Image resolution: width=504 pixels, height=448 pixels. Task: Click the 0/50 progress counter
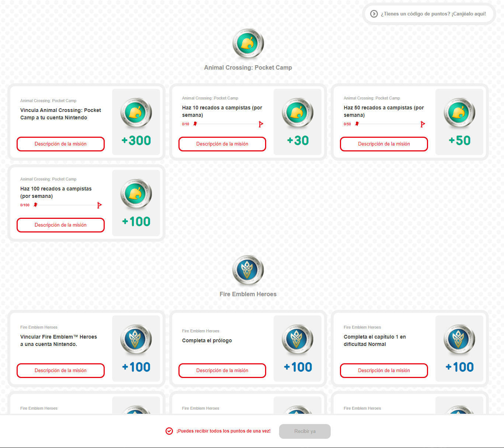[x=347, y=124]
